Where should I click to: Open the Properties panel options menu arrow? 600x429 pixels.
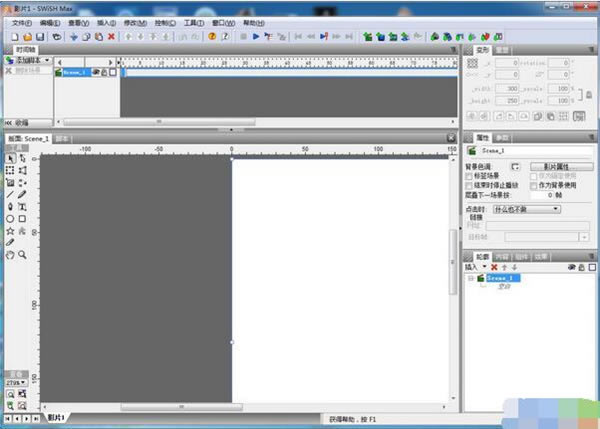(591, 137)
